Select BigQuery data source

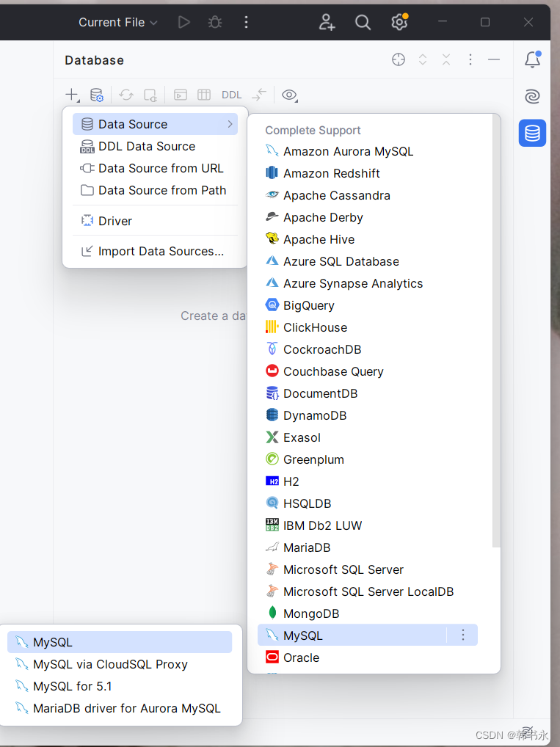pyautogui.click(x=368, y=305)
